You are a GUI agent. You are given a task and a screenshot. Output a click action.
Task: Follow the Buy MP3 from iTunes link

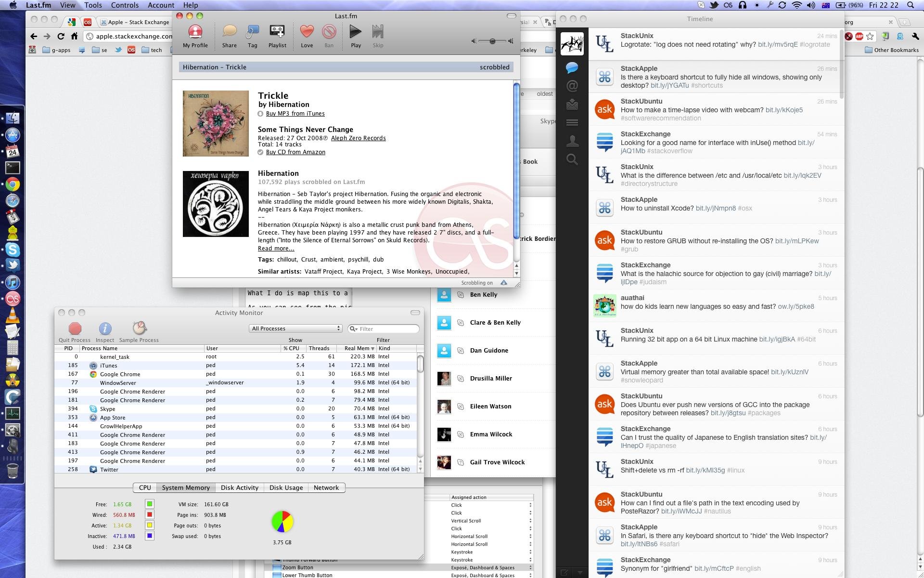tap(295, 114)
